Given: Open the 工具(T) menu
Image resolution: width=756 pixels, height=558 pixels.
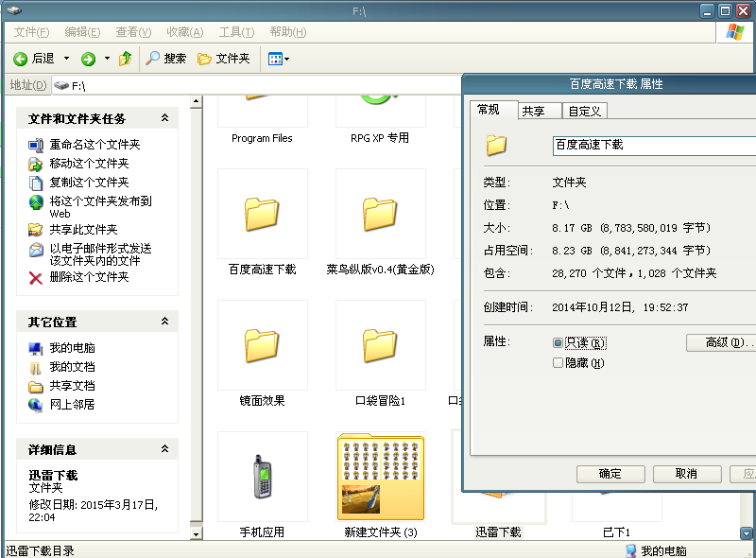Looking at the screenshot, I should pos(236,32).
